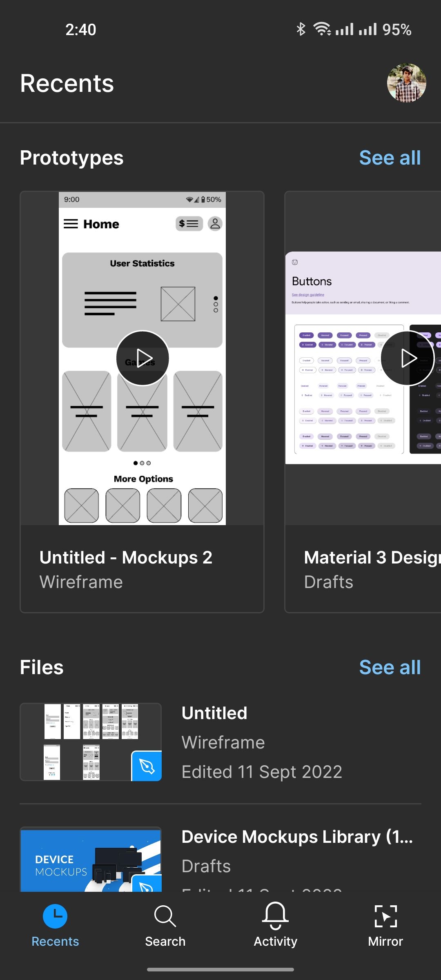
Task: Tap Wireframe label under Untitled file
Action: (x=223, y=742)
